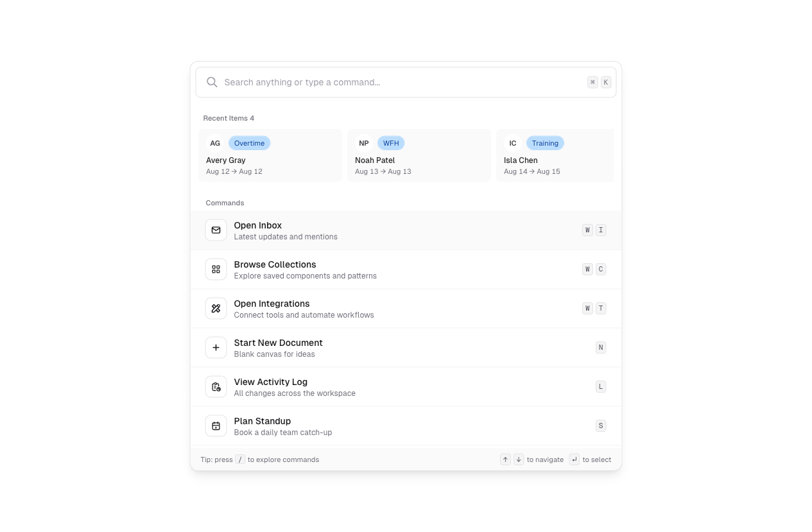Open Avery Gray overtime recent item
This screenshot has width=812, height=532.
click(270, 155)
